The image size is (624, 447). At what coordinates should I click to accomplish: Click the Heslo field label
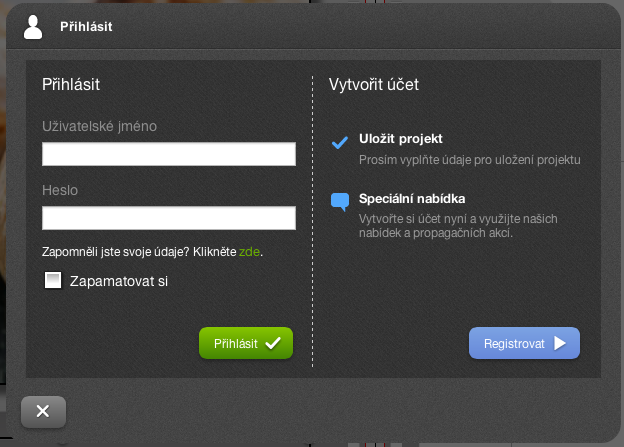(x=60, y=190)
